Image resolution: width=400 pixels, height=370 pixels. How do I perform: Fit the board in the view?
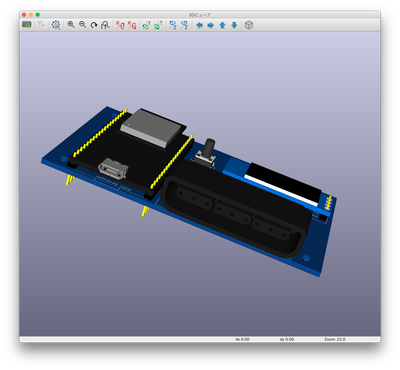[105, 25]
